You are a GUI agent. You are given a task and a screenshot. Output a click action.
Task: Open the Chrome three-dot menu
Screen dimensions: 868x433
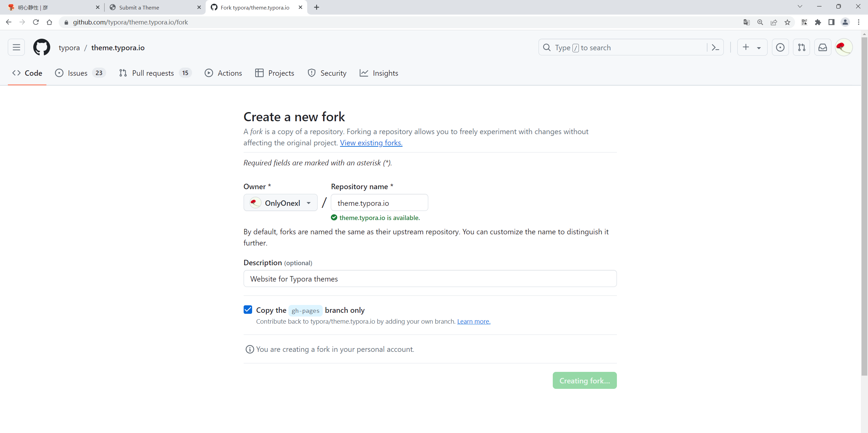tap(859, 22)
